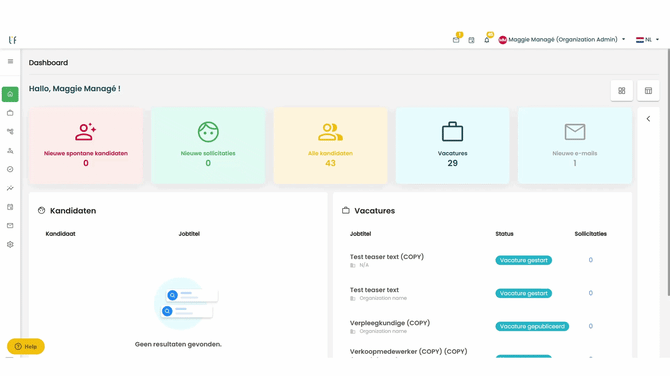
Task: Open the Nieuwe e-mails card
Action: [575, 145]
